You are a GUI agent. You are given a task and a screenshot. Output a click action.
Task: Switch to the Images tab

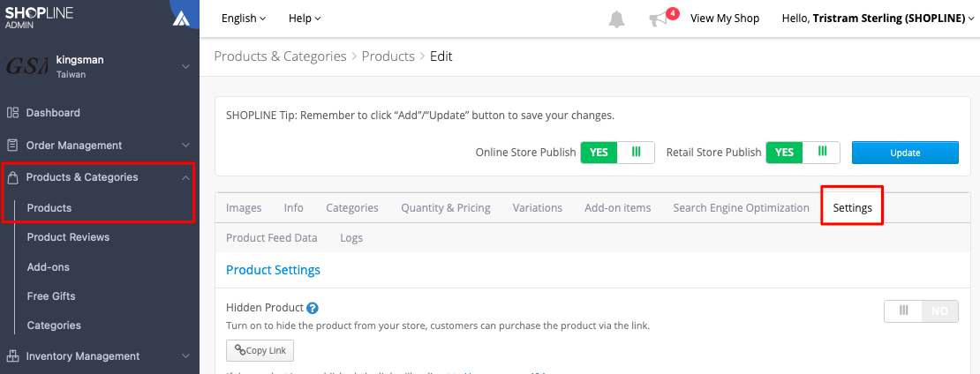244,208
